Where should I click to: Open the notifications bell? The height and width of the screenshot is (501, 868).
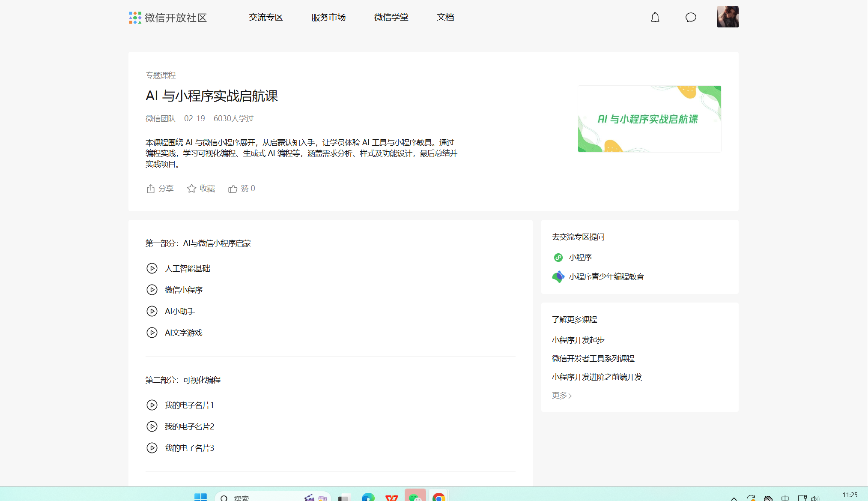[x=655, y=17]
